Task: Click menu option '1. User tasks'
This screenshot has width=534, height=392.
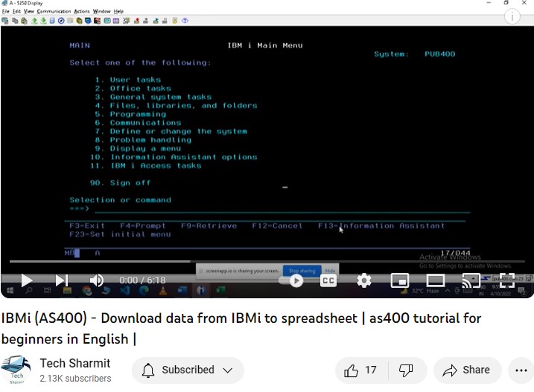Action: pos(127,80)
